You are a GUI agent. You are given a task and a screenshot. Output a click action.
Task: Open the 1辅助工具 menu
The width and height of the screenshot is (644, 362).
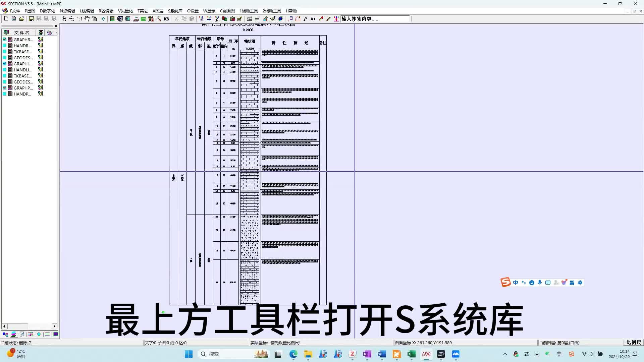click(249, 11)
